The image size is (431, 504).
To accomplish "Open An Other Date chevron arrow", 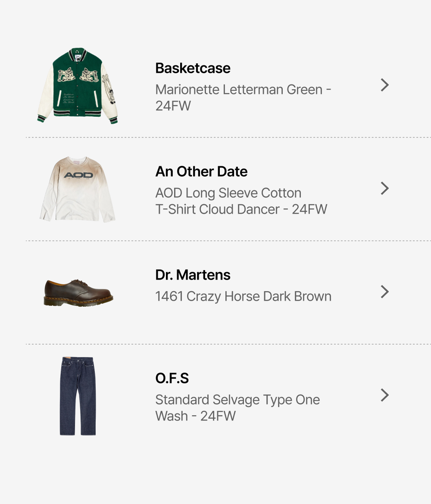I will 384,189.
